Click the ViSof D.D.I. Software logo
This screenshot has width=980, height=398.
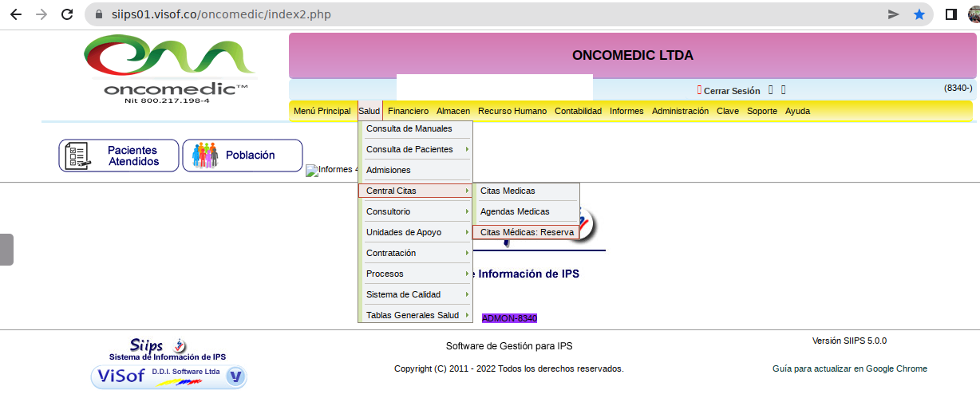pyautogui.click(x=168, y=376)
